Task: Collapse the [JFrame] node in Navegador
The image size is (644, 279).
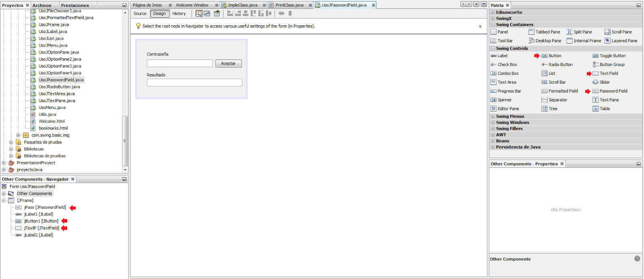Action: point(4,200)
